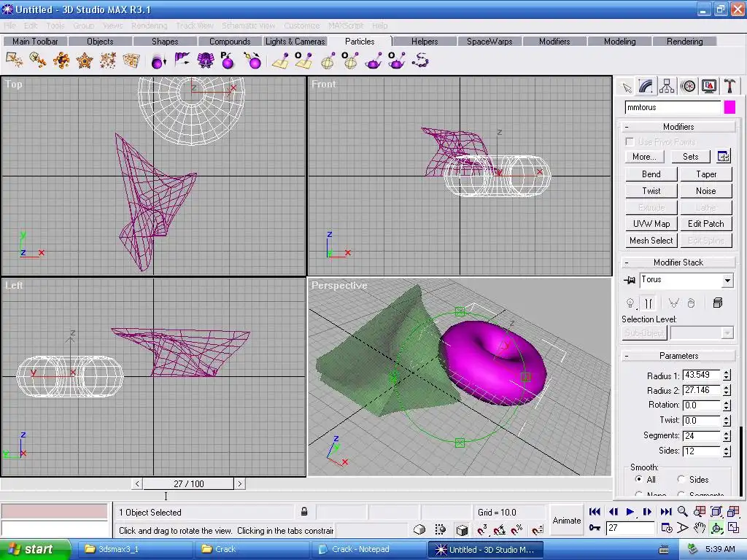Image resolution: width=747 pixels, height=560 pixels.
Task: Toggle the Key Mode key icon
Action: pos(595,528)
